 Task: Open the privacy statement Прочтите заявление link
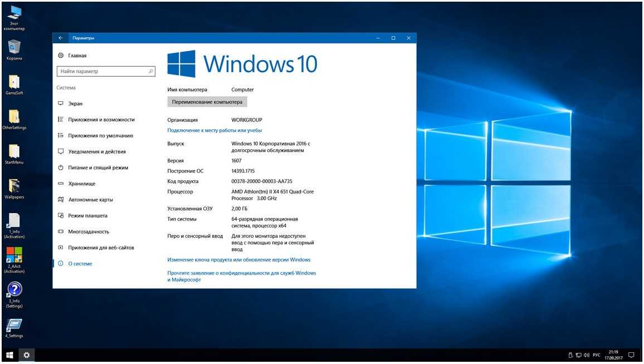[x=242, y=276]
